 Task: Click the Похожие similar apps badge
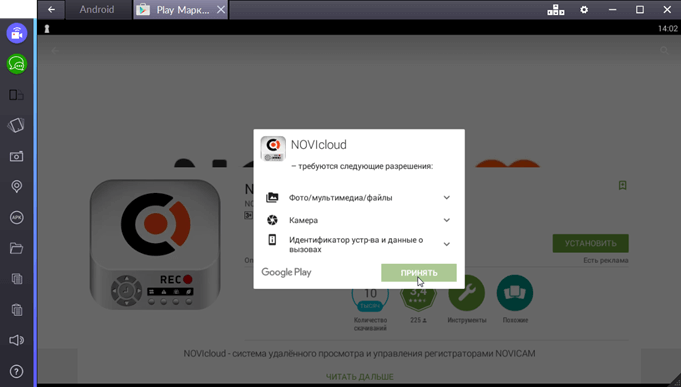515,293
